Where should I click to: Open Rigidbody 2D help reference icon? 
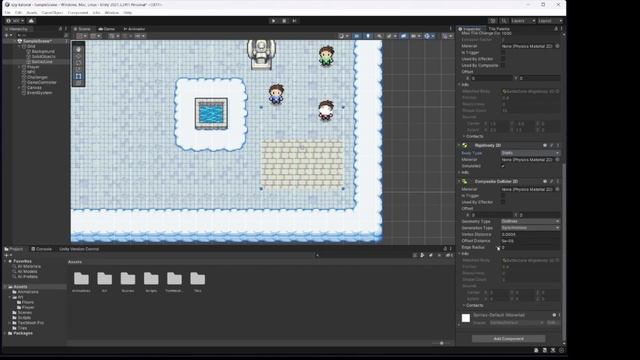click(x=544, y=145)
